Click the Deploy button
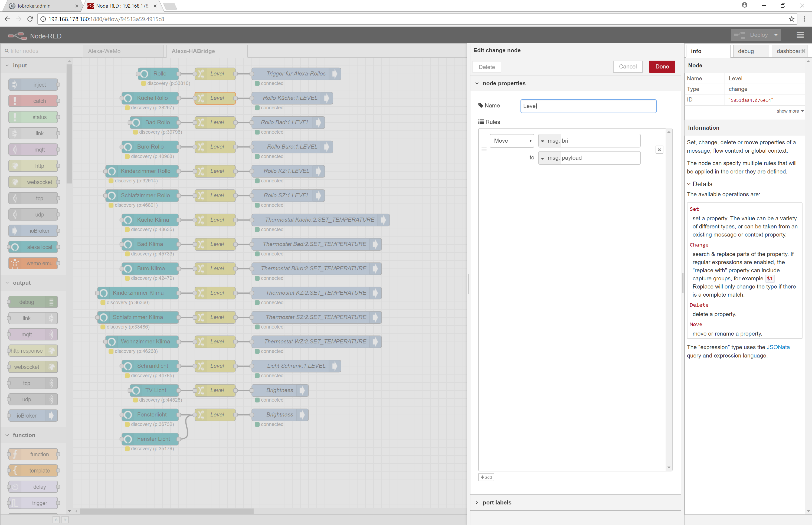 point(752,35)
